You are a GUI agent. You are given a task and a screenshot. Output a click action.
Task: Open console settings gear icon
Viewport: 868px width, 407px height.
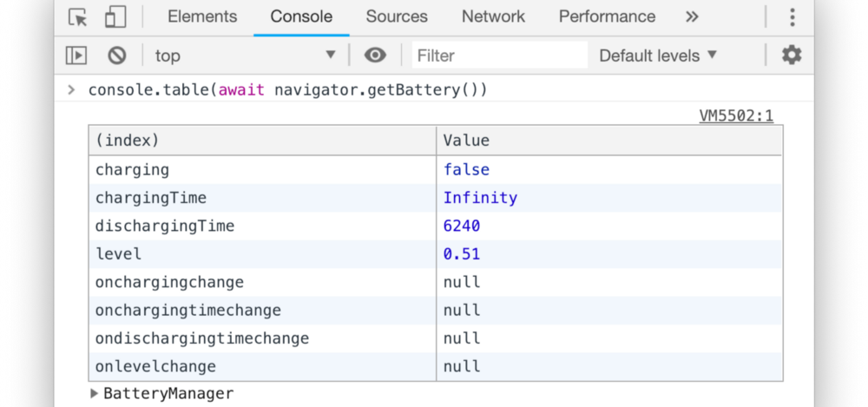(x=792, y=56)
